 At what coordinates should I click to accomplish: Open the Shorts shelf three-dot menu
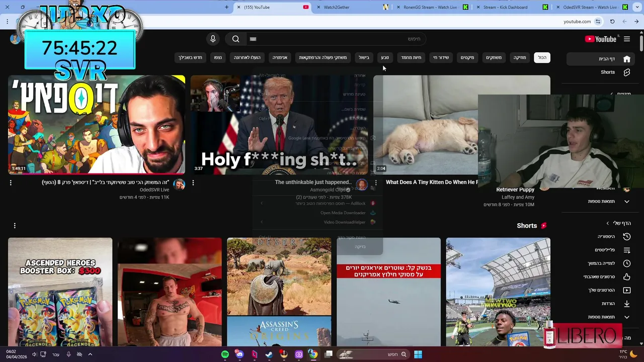click(15, 226)
